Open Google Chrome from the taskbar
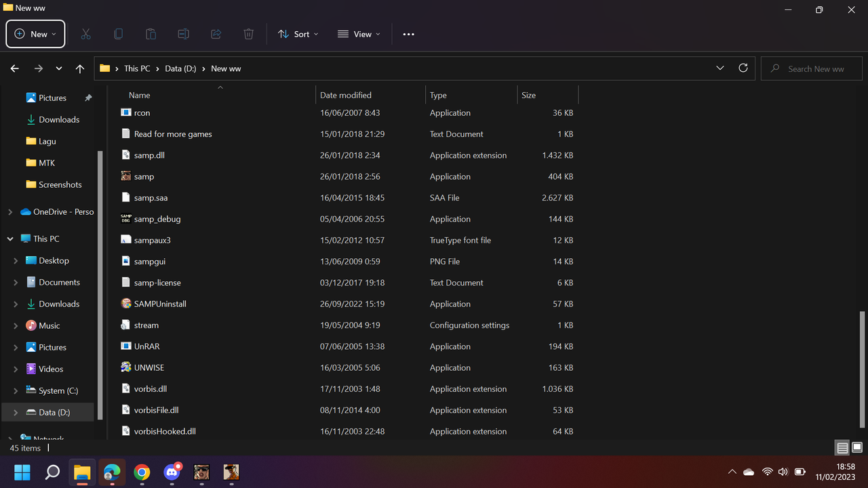Viewport: 868px width, 488px height. (x=142, y=472)
